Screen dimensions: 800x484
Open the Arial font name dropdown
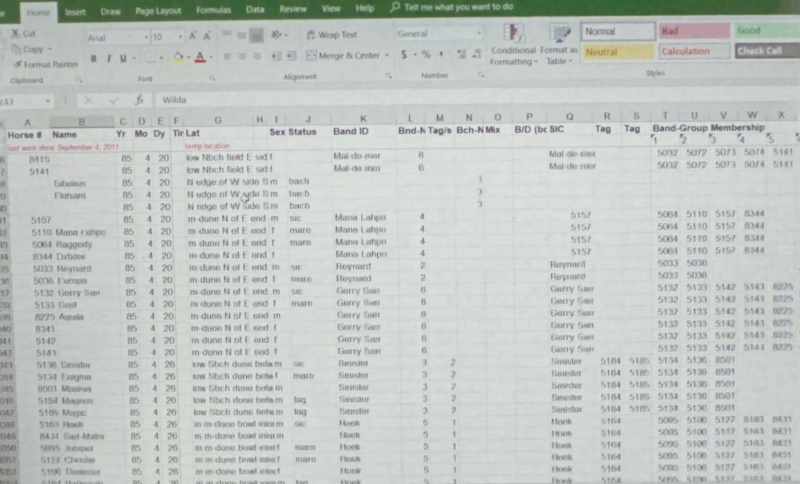coord(146,37)
